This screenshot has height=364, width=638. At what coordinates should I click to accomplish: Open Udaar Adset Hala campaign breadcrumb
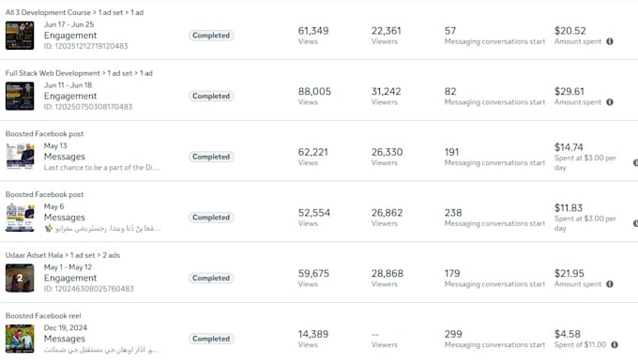(x=34, y=255)
